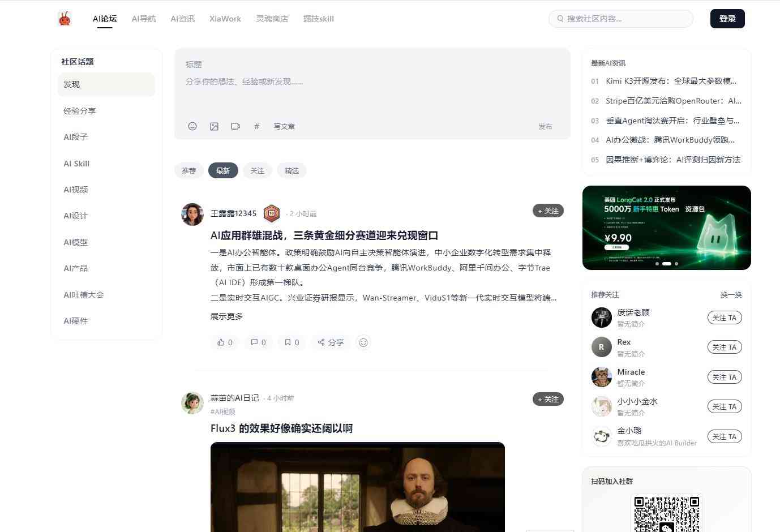Image resolution: width=780 pixels, height=532 pixels.
Task: Toggle 关注 TA for 废话老顾
Action: pos(725,318)
